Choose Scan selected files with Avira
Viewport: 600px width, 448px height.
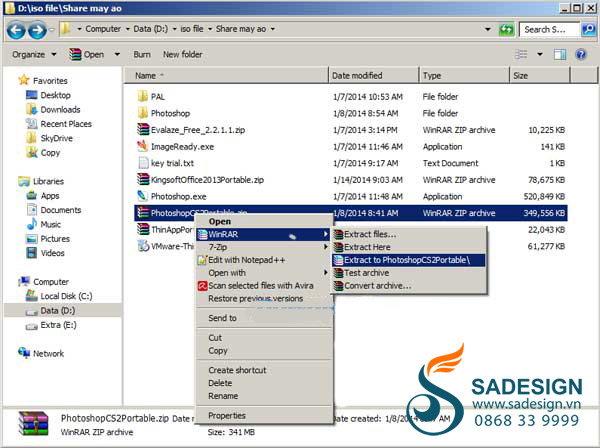pyautogui.click(x=263, y=285)
